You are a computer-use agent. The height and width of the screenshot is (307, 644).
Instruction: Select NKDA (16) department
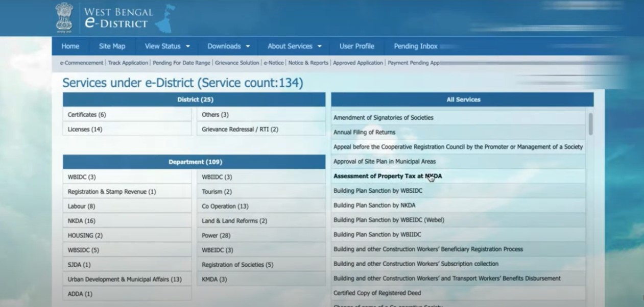coord(127,221)
